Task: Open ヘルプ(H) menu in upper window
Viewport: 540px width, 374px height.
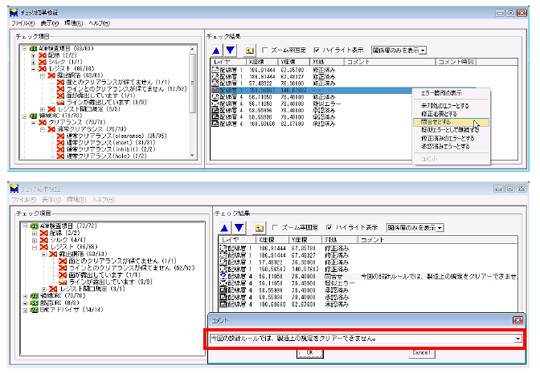Action: (x=99, y=23)
